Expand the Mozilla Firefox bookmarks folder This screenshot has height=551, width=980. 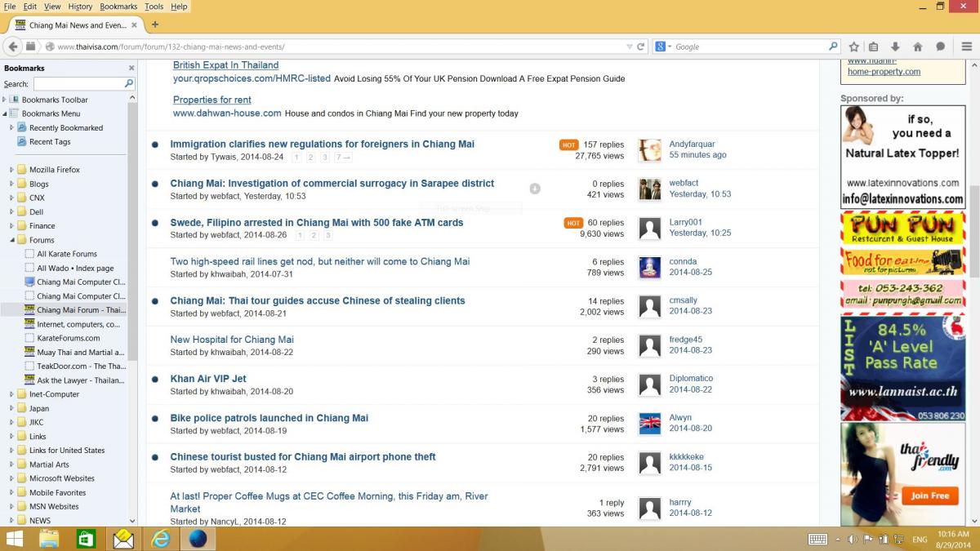11,170
